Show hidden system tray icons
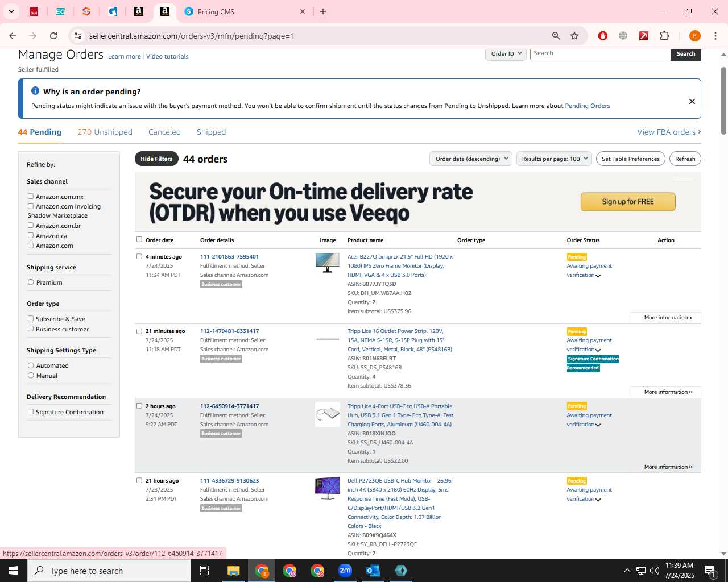Image resolution: width=728 pixels, height=582 pixels. click(x=627, y=571)
